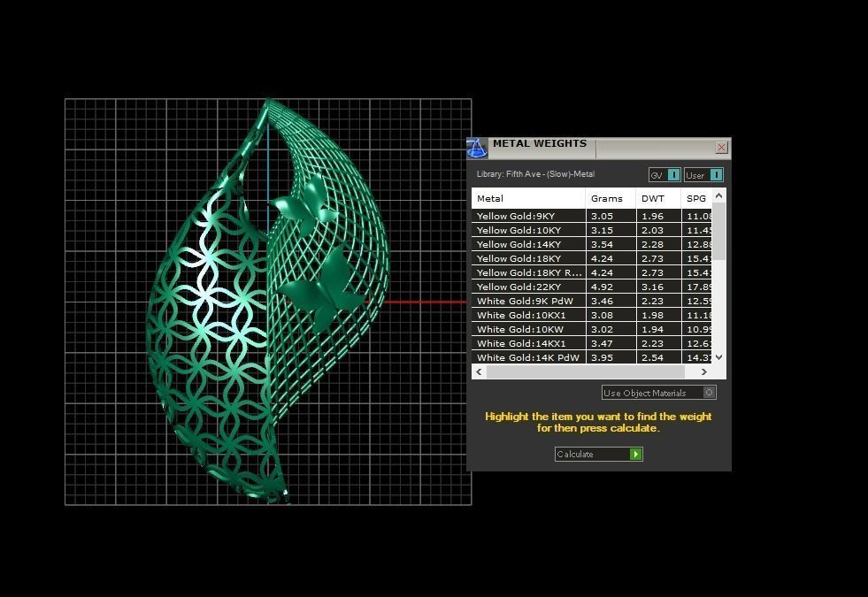
Task: Enable Use Object Materials option
Action: (x=659, y=393)
